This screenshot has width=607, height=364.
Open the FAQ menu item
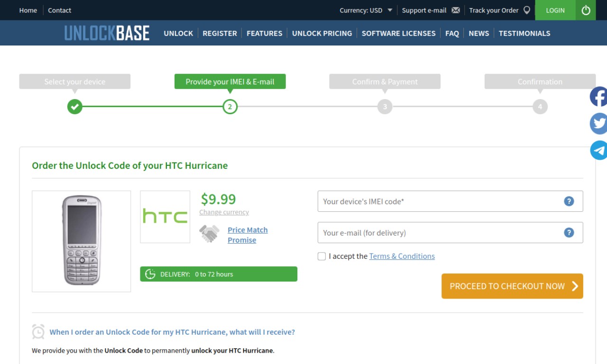click(452, 33)
